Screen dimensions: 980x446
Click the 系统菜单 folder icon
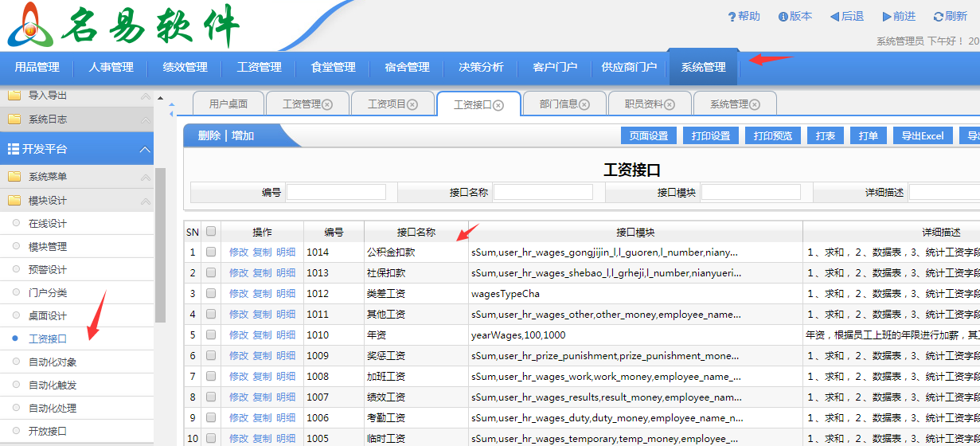14,177
